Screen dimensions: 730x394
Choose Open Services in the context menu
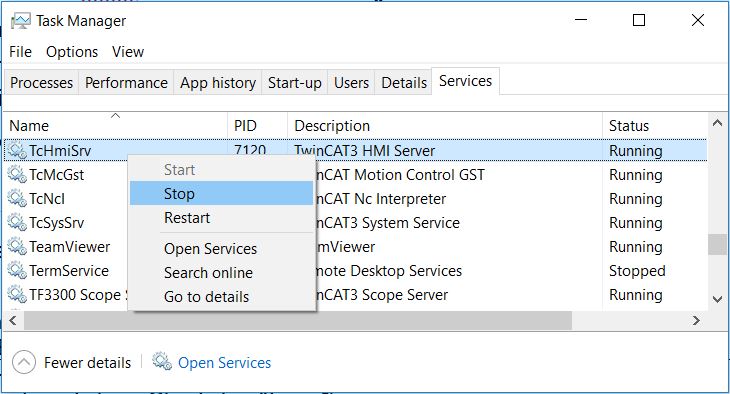click(x=222, y=249)
